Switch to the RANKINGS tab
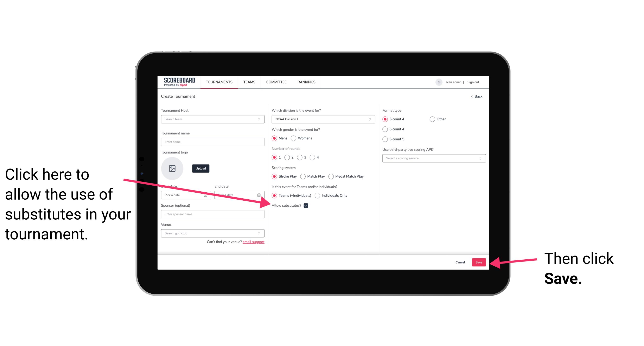Image resolution: width=644 pixels, height=346 pixels. pyautogui.click(x=306, y=82)
